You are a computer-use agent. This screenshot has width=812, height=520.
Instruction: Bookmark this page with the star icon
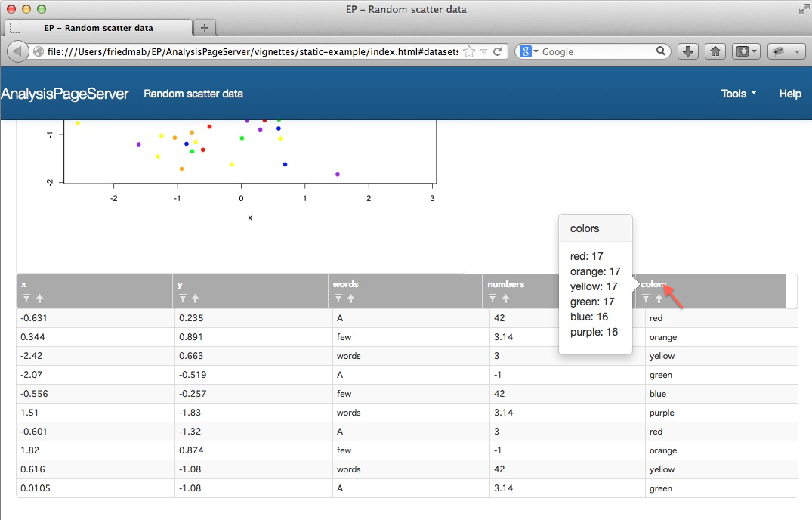click(469, 51)
